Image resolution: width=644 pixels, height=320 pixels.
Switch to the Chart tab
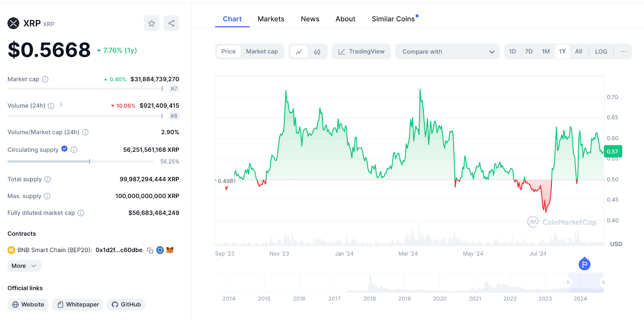(232, 19)
